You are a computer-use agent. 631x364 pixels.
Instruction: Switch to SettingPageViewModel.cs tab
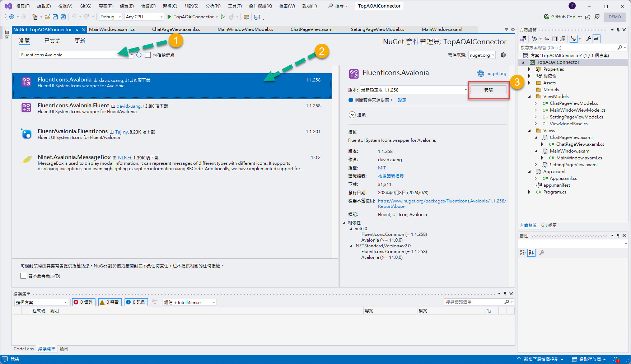coord(378,29)
